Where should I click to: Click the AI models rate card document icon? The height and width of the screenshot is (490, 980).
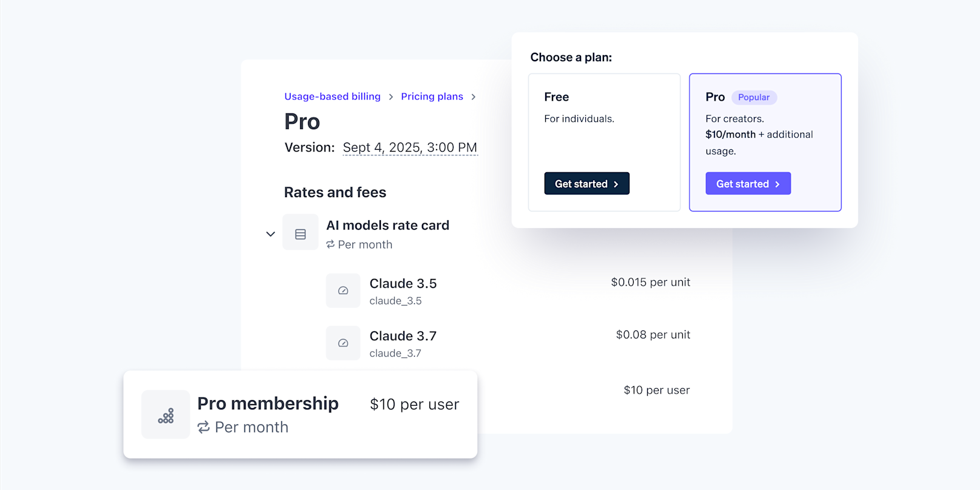point(300,232)
